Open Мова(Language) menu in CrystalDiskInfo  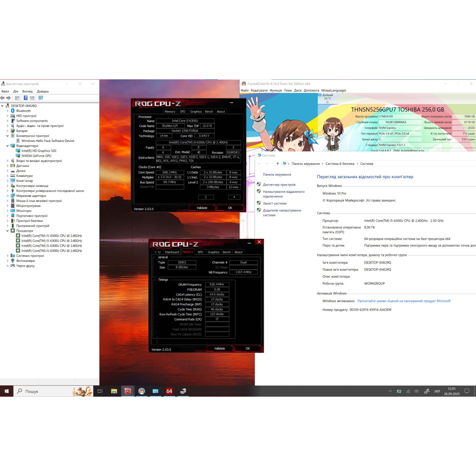(x=334, y=90)
